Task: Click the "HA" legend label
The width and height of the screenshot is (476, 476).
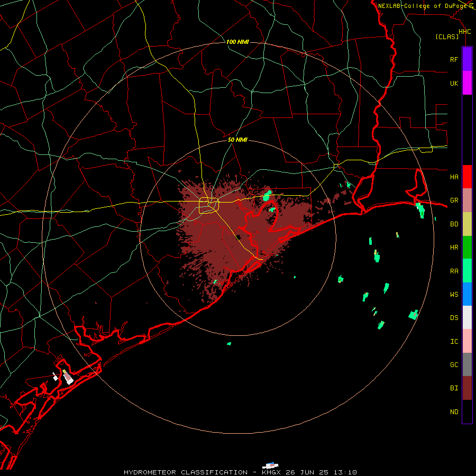Action: pos(454,177)
